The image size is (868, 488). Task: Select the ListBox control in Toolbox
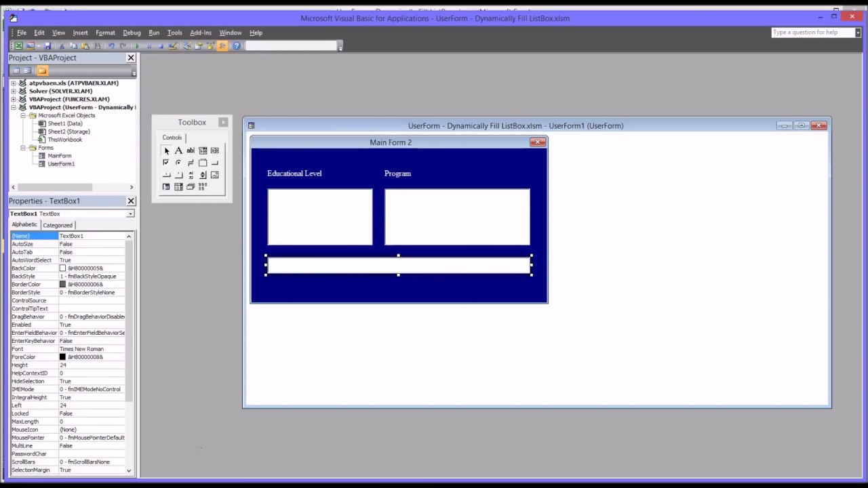click(x=215, y=150)
